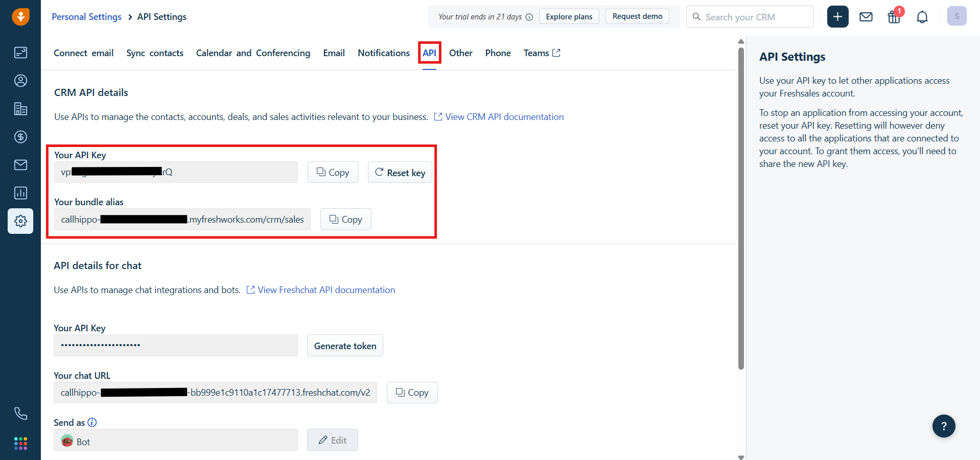This screenshot has height=460, width=980.
Task: Click the bundle alias field
Action: pyautogui.click(x=182, y=219)
